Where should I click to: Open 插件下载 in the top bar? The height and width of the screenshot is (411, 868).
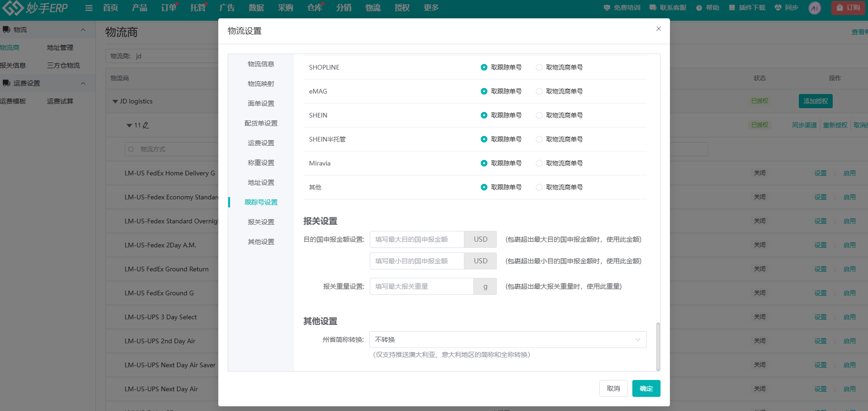click(747, 8)
